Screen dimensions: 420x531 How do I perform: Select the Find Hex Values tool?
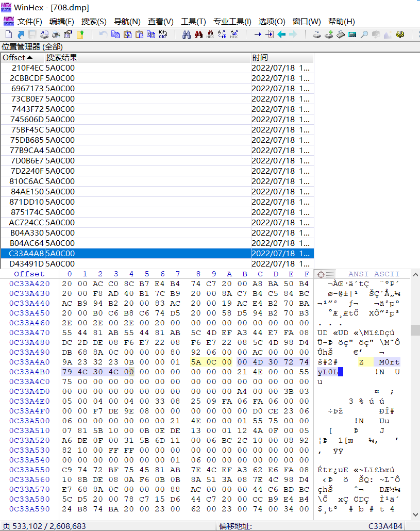(211, 35)
